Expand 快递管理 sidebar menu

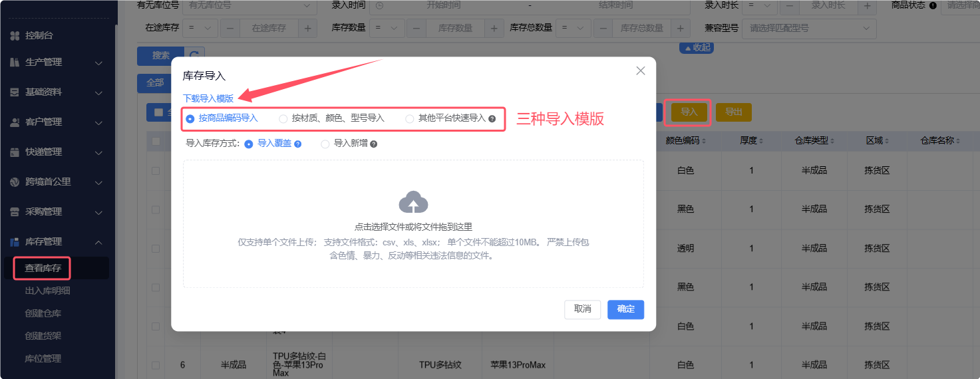98,152
